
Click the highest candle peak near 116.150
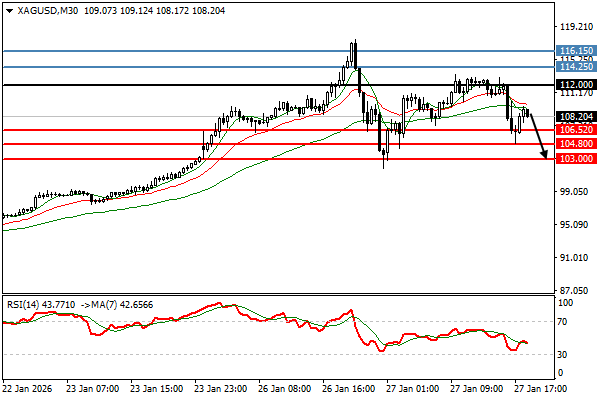[354, 45]
